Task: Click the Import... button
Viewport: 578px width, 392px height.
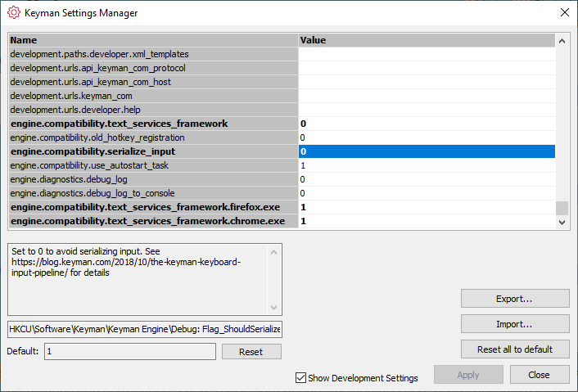Action: [x=515, y=324]
